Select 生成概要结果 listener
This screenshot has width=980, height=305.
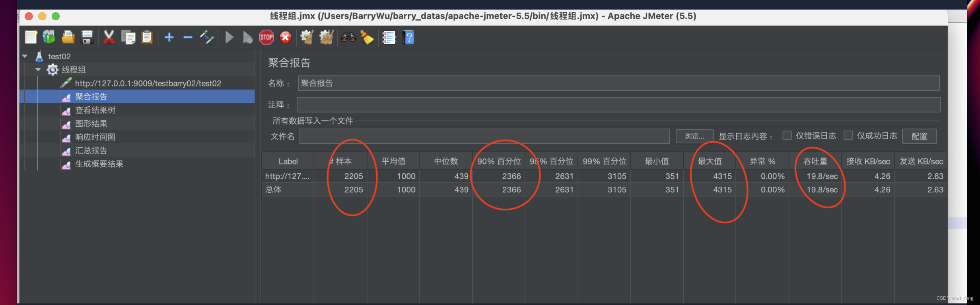[99, 164]
